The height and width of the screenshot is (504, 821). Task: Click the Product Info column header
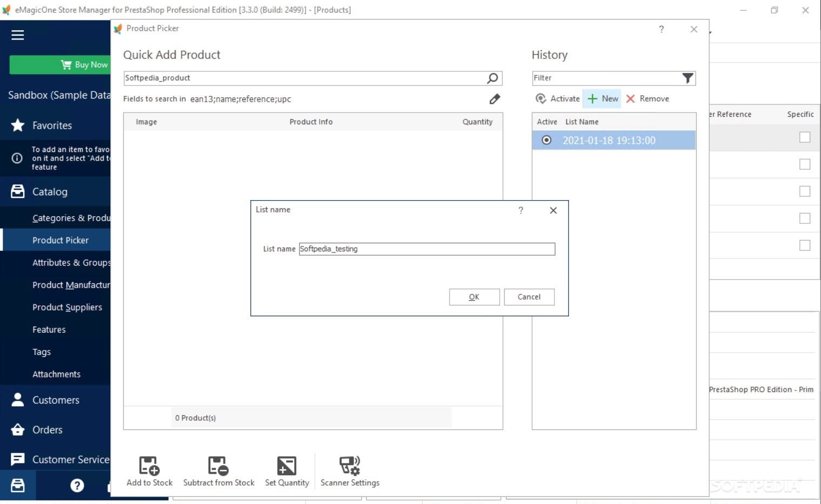point(311,122)
